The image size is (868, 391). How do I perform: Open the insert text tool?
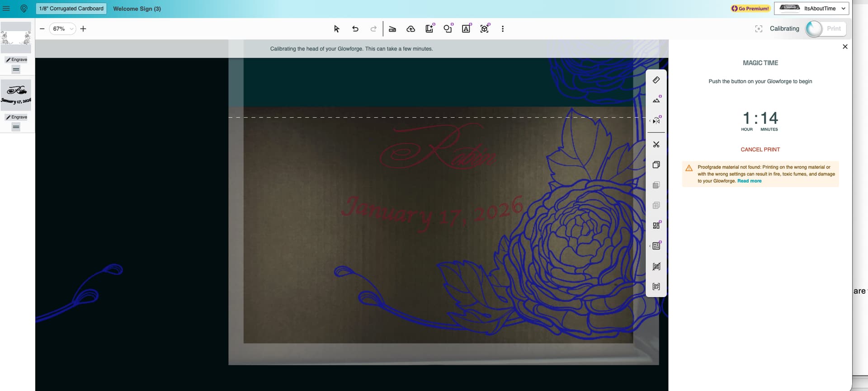[x=466, y=29]
